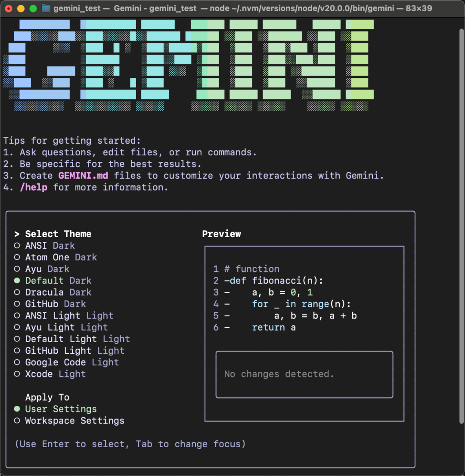Image resolution: width=465 pixels, height=476 pixels.
Task: Click the 'return a' preview line
Action: point(274,327)
